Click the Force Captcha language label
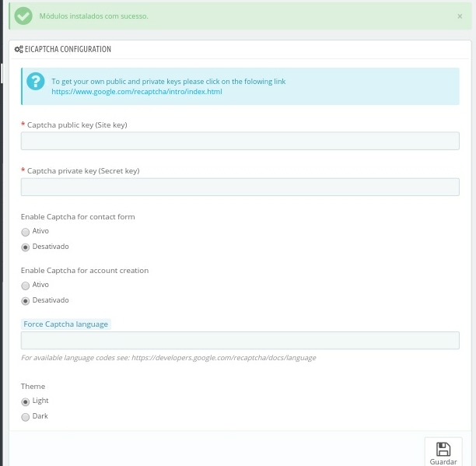 coord(65,324)
